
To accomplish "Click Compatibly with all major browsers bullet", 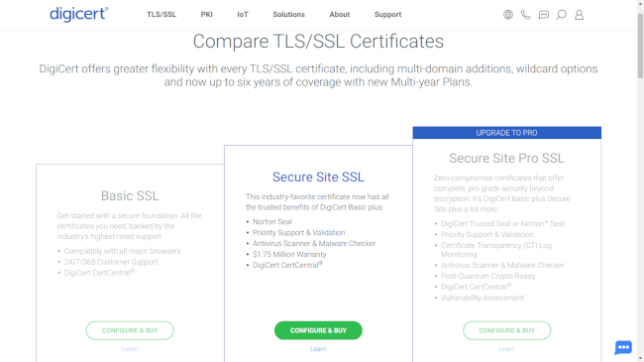I will (122, 251).
